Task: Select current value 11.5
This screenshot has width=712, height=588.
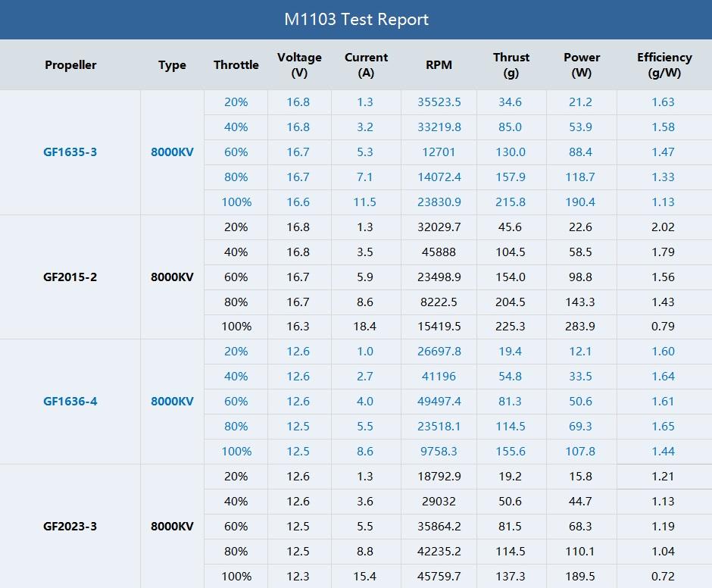Action: point(364,202)
